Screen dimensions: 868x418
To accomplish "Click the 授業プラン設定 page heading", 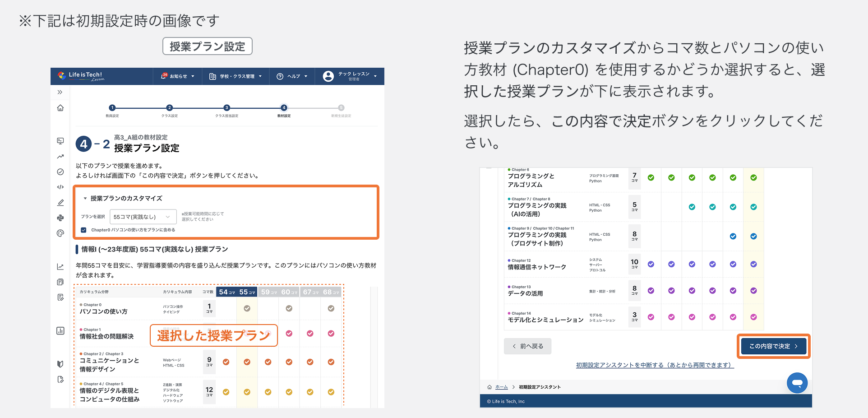I will (147, 148).
